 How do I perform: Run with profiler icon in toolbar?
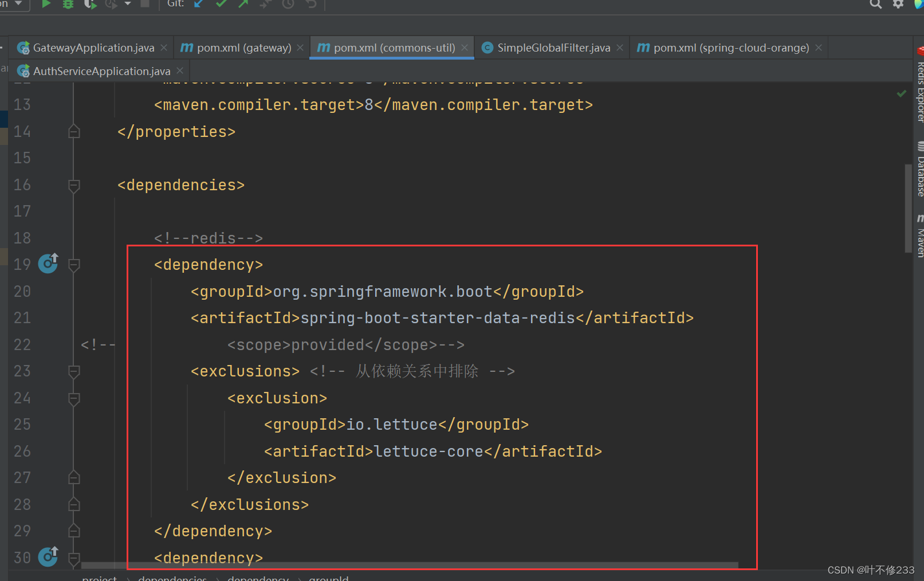click(111, 4)
